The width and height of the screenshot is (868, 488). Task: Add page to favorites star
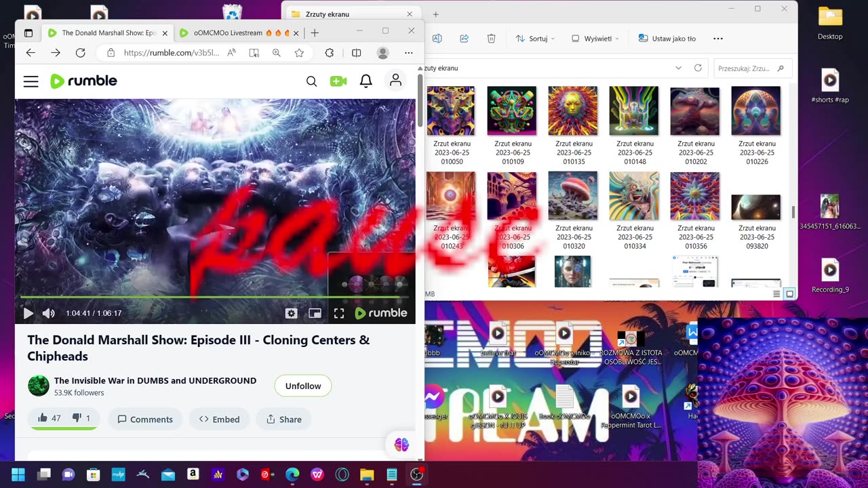click(x=299, y=52)
